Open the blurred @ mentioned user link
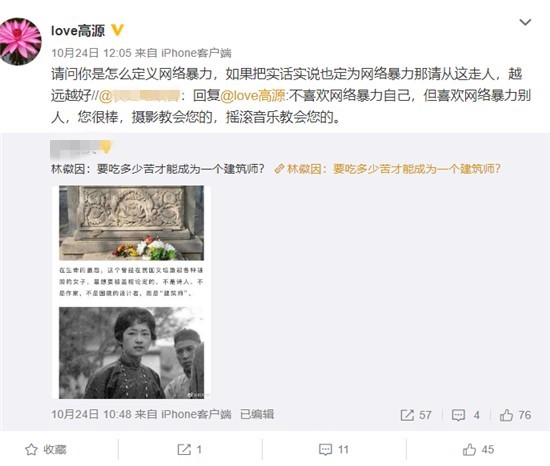550x466 pixels. [140, 96]
